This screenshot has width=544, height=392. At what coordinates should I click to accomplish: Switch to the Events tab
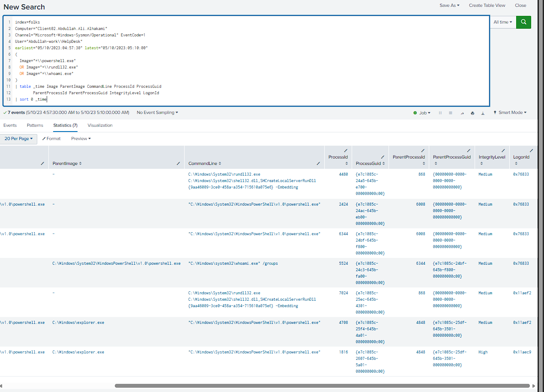point(10,126)
